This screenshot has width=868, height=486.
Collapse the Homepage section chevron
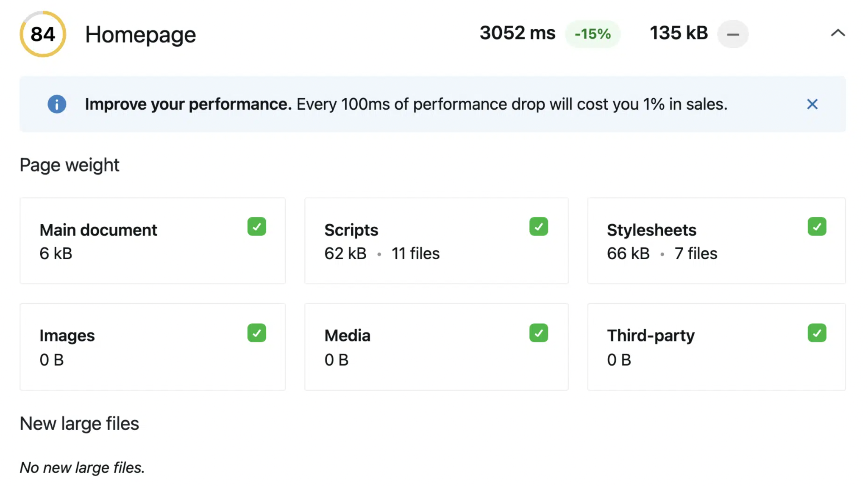click(837, 33)
